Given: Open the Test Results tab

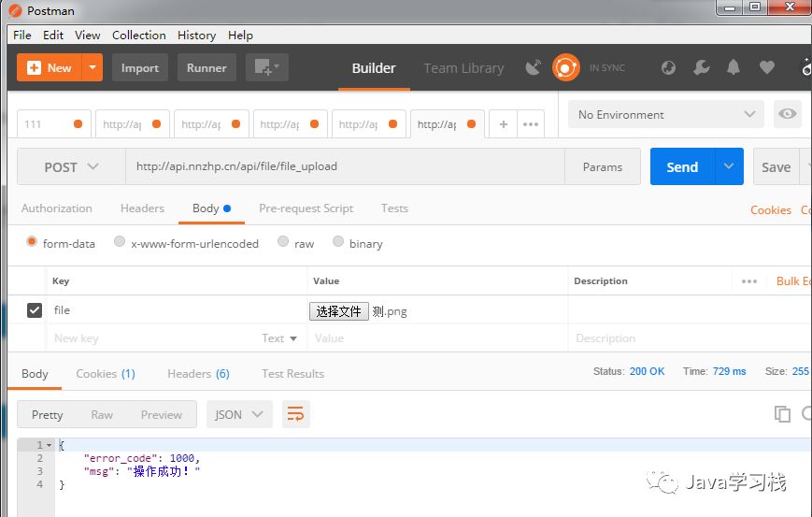Looking at the screenshot, I should pyautogui.click(x=293, y=374).
